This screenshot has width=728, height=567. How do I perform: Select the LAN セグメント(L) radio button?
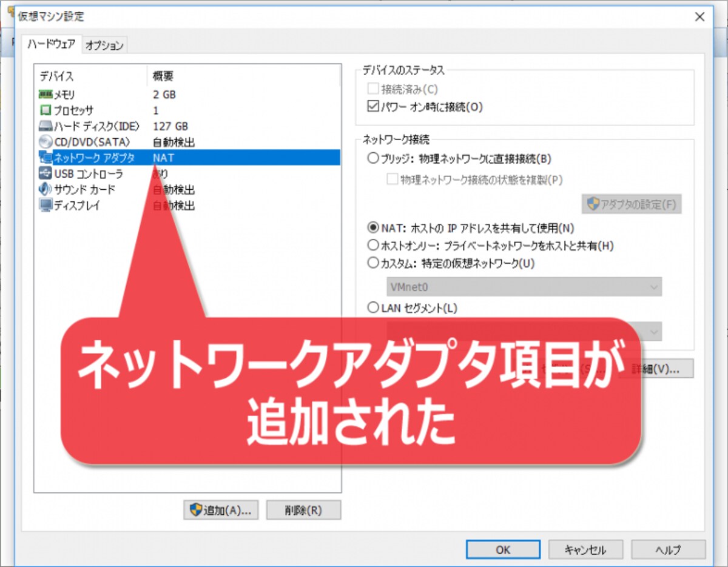click(x=373, y=308)
